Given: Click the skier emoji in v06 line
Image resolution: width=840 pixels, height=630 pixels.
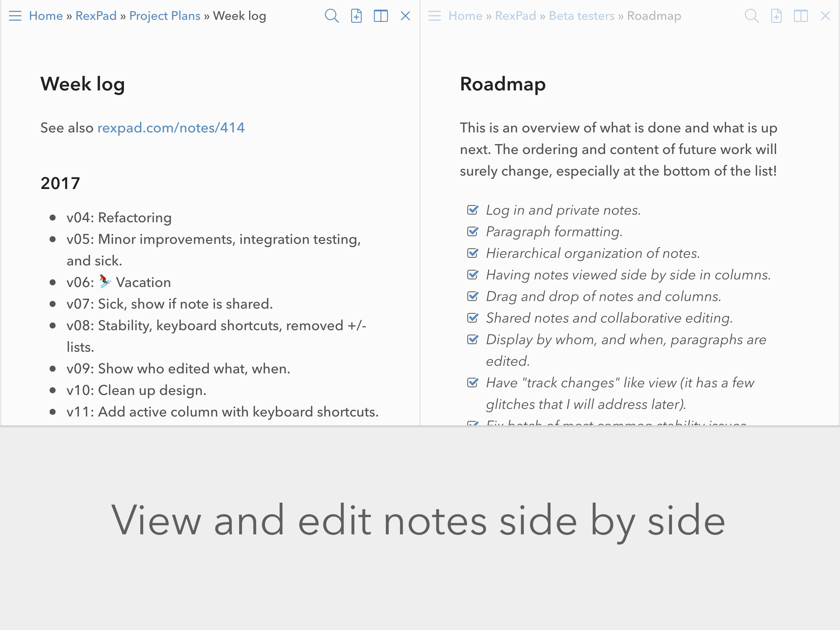Looking at the screenshot, I should click(105, 282).
